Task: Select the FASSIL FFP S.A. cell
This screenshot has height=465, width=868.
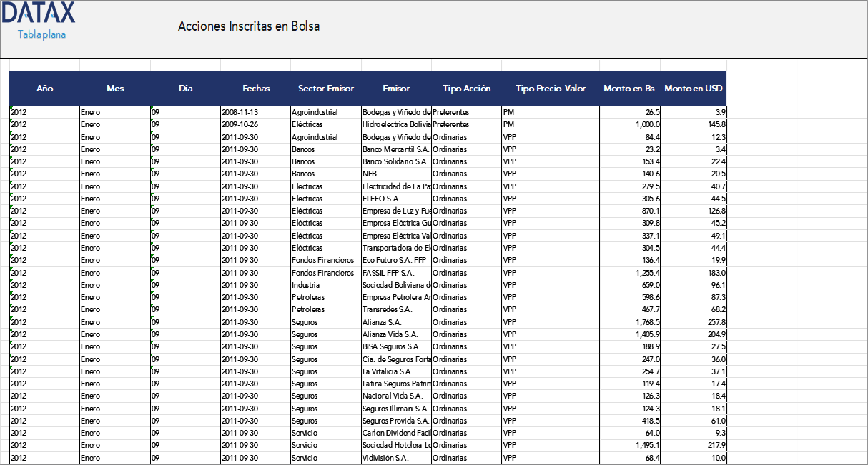Action: (x=396, y=273)
